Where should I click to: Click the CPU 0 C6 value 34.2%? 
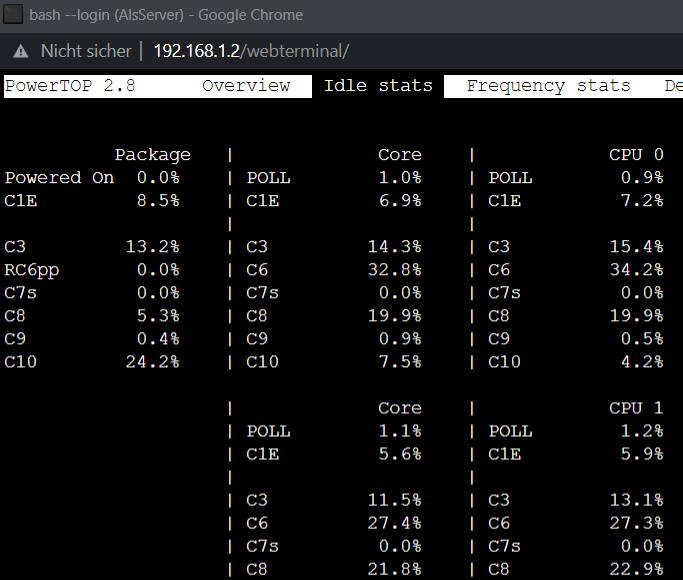pos(636,270)
